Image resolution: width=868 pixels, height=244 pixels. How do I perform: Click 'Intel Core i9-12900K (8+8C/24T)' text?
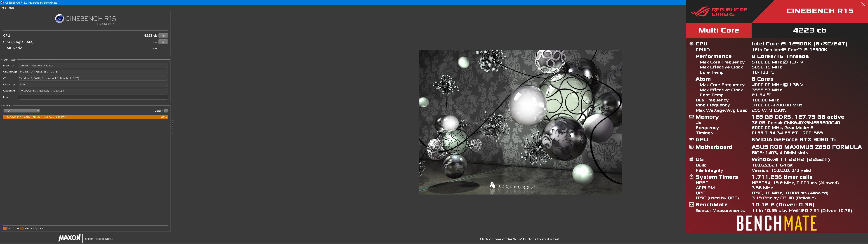(x=799, y=43)
